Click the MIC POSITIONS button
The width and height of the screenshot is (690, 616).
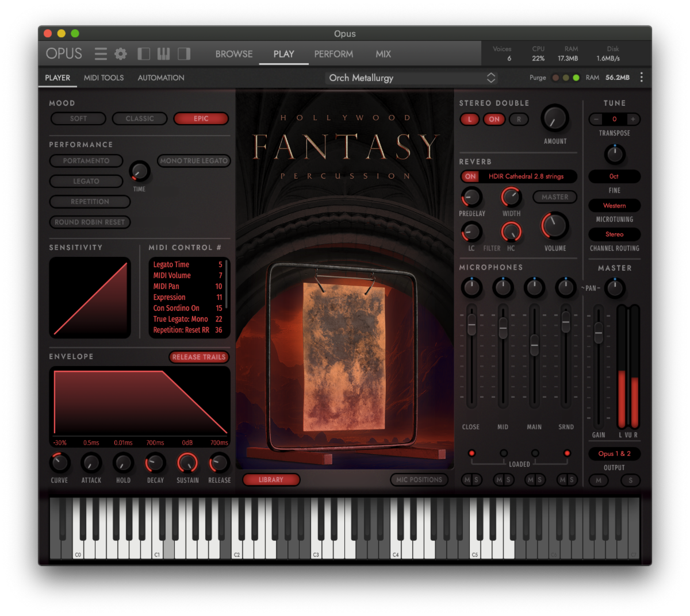tap(419, 480)
